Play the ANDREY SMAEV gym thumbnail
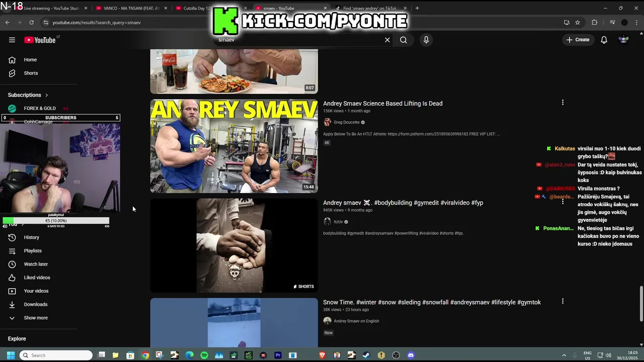Image resolution: width=644 pixels, height=362 pixels. coord(234,146)
